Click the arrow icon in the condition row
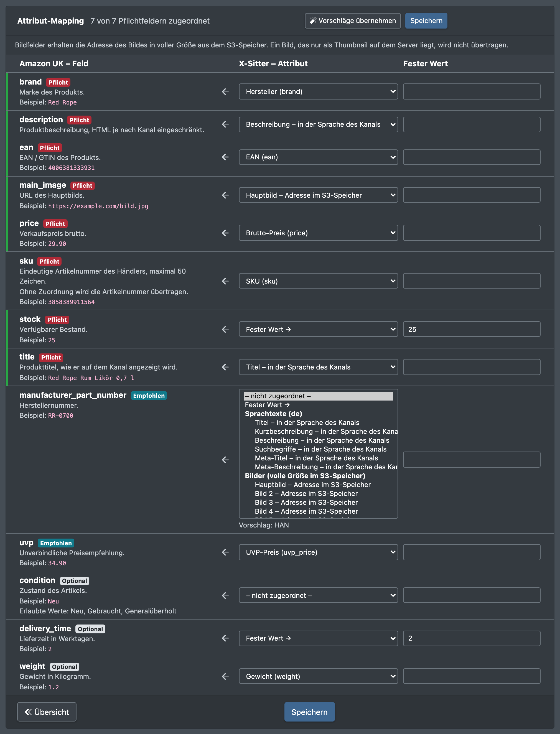This screenshot has width=560, height=734. (225, 595)
